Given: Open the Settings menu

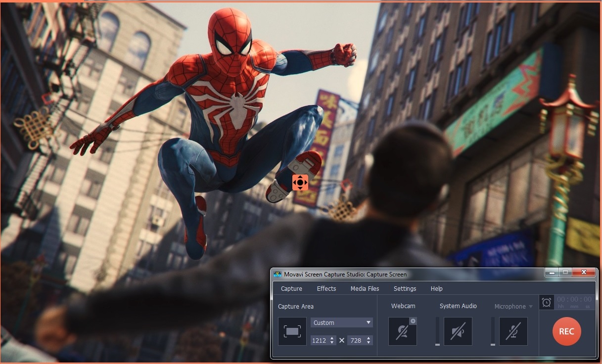Looking at the screenshot, I should click(x=405, y=288).
